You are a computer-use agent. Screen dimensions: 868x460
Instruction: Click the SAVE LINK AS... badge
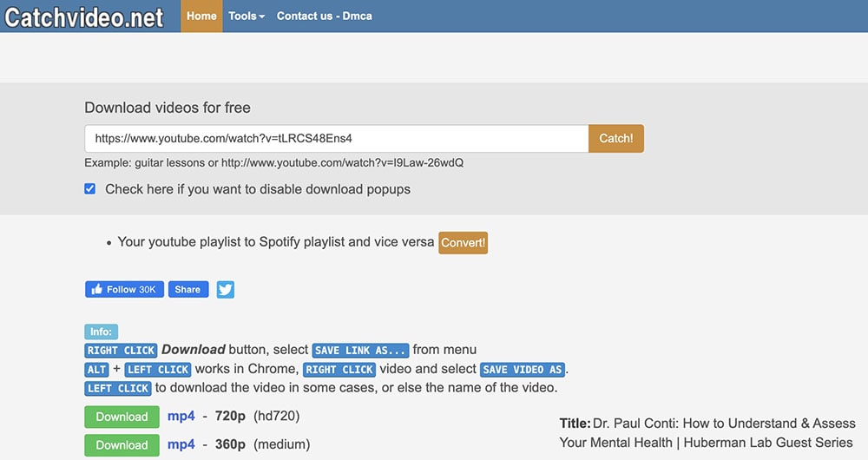360,351
